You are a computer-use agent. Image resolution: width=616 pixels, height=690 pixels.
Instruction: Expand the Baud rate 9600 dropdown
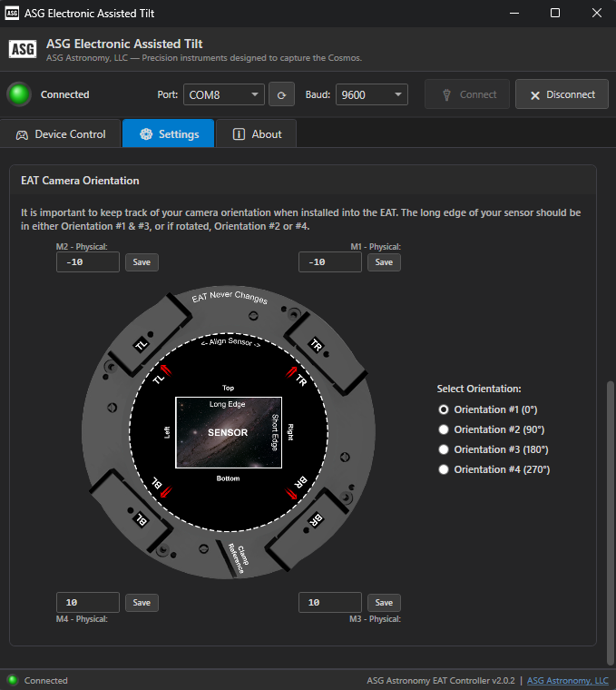tap(371, 94)
